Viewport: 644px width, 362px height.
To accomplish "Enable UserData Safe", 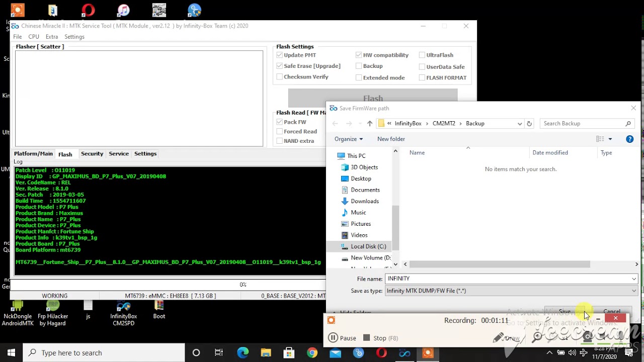I will point(422,66).
